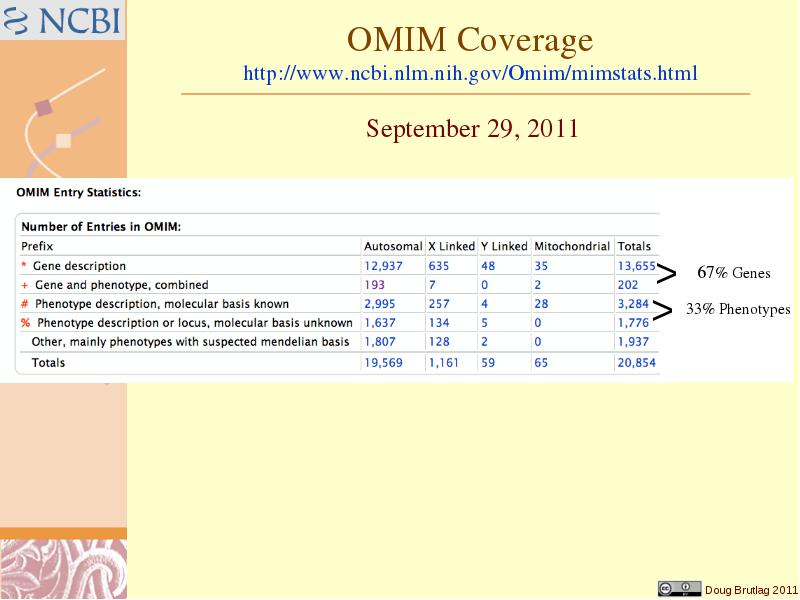Open Gene description X Linked 635
The width and height of the screenshot is (800, 600).
[x=439, y=266]
